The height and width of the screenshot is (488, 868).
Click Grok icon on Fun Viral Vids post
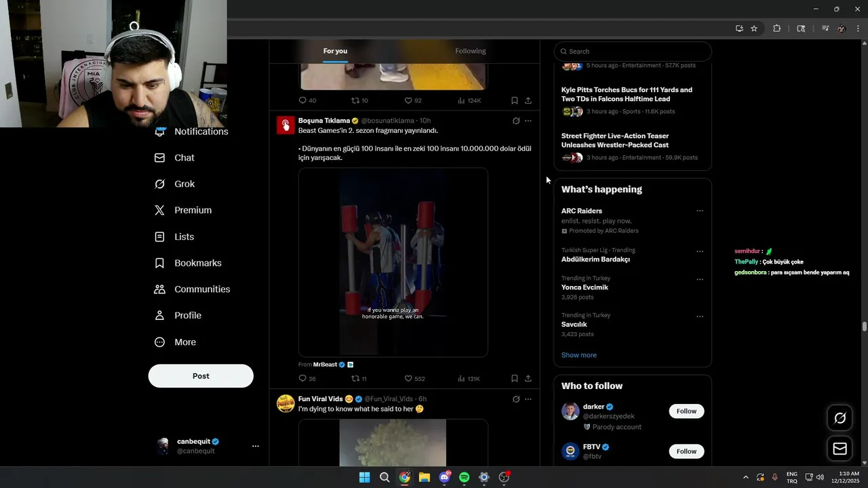[516, 399]
